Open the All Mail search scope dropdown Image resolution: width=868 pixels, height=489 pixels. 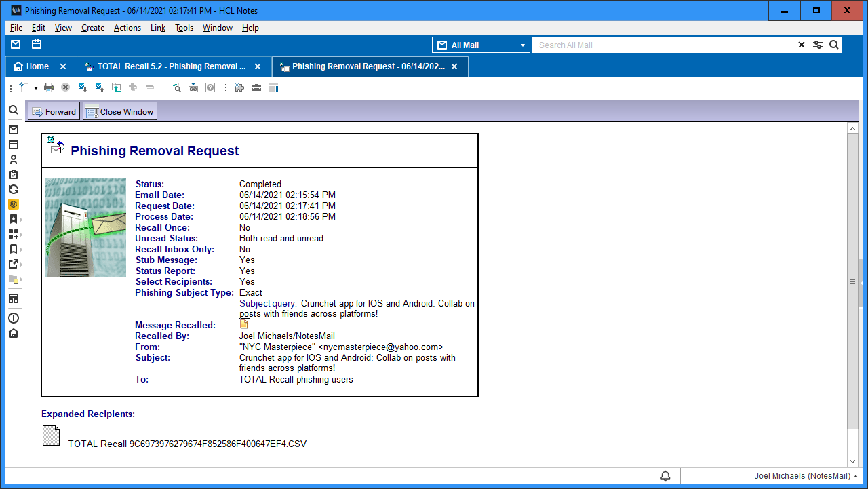pos(481,45)
